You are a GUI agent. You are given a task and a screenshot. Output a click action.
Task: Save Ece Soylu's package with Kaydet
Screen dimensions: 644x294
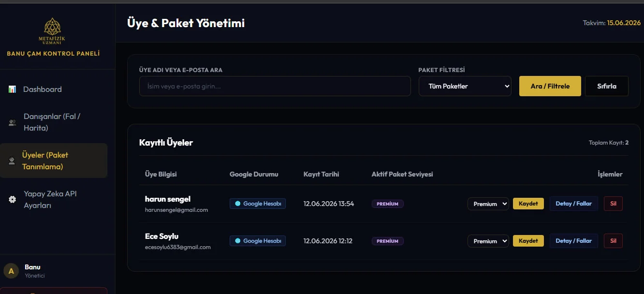tap(528, 241)
